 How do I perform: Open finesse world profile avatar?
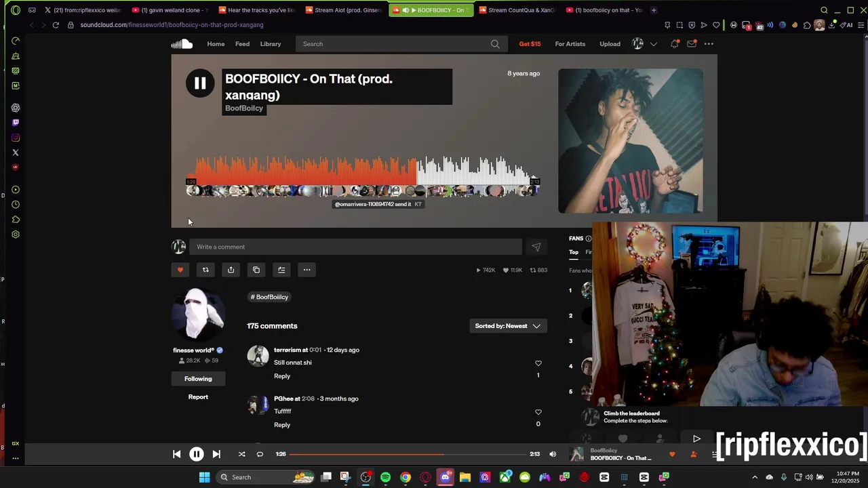[x=198, y=314]
